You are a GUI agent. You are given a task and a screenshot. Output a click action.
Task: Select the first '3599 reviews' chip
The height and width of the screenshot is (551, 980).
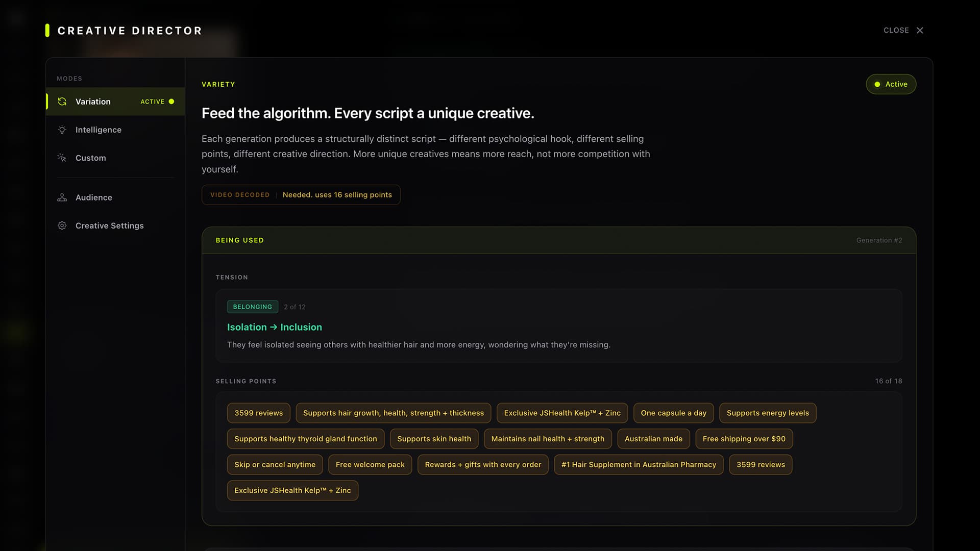click(x=258, y=413)
